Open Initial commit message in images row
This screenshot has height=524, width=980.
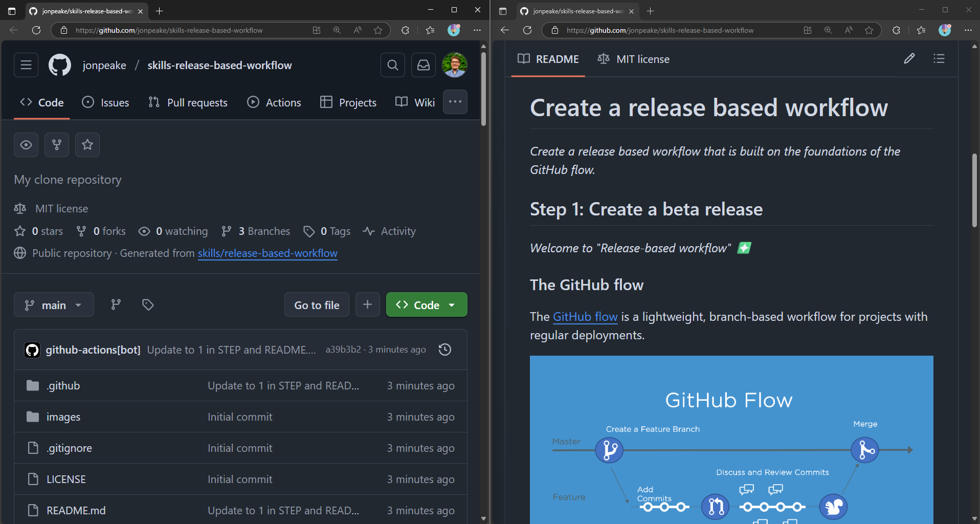[240, 417]
